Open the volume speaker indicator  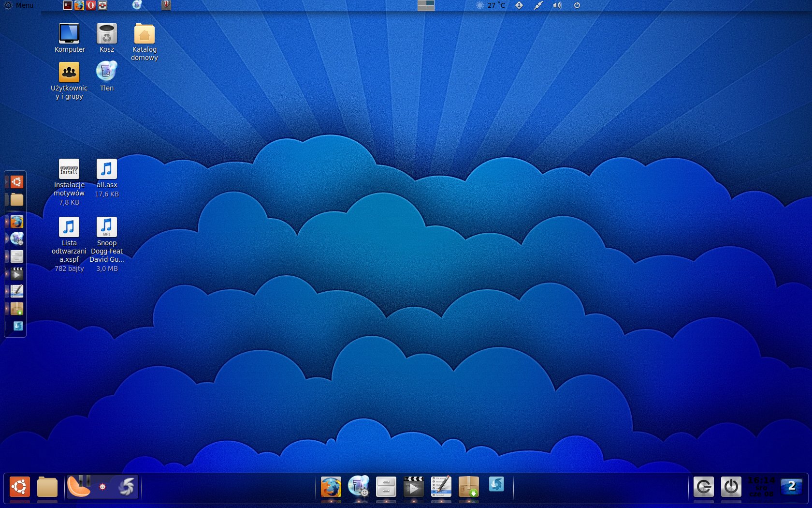point(557,5)
